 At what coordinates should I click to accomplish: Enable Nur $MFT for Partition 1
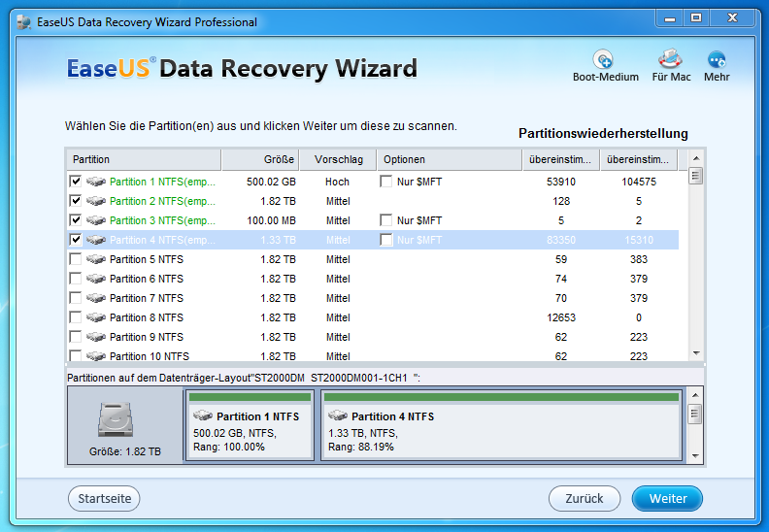click(x=386, y=182)
